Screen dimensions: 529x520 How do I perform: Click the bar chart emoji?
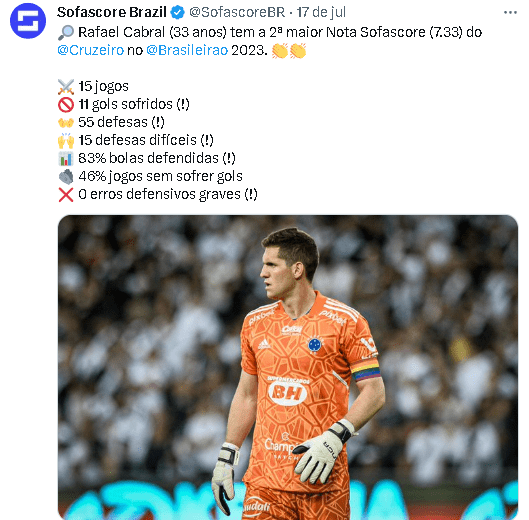[66, 158]
